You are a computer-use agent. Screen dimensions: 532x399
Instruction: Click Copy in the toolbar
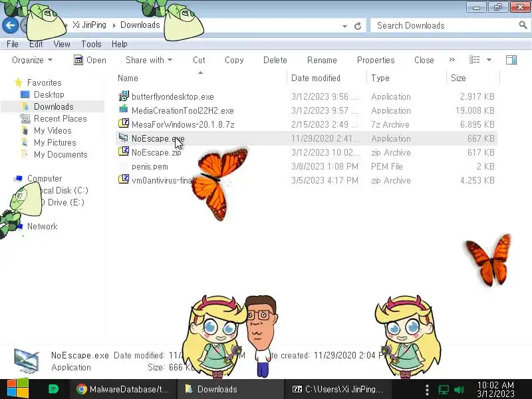(x=234, y=60)
